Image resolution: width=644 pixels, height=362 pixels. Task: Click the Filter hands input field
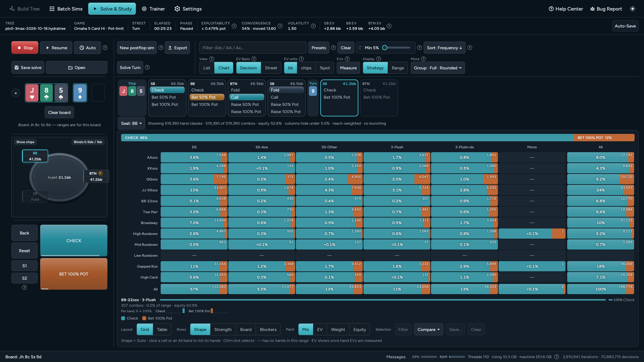(253, 48)
